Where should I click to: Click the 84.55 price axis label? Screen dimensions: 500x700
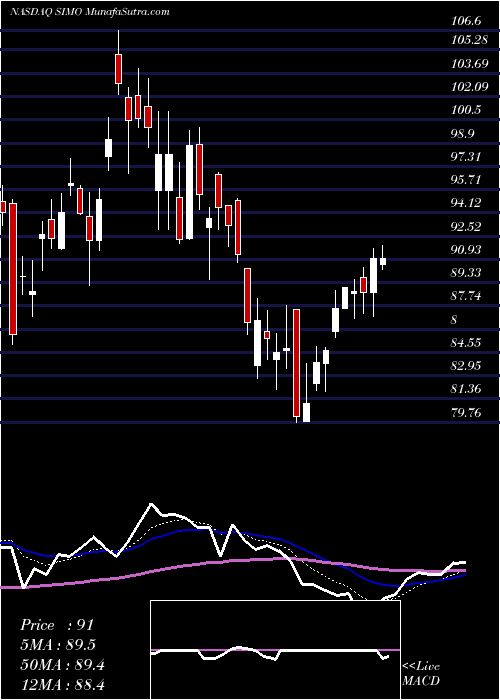click(x=467, y=343)
